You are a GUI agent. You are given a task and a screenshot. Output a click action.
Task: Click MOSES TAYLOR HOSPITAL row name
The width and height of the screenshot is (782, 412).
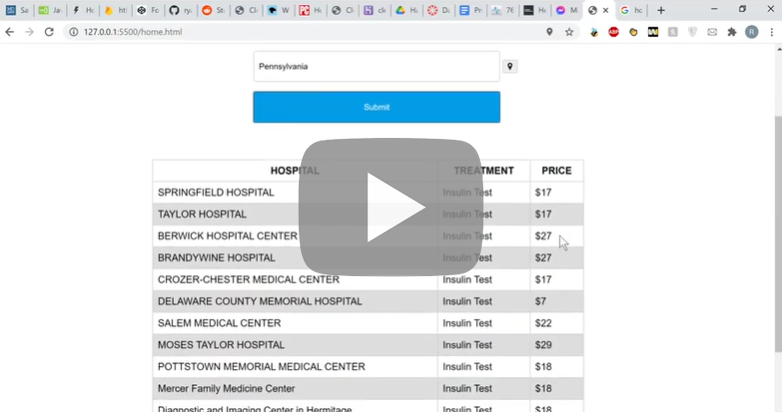click(221, 345)
